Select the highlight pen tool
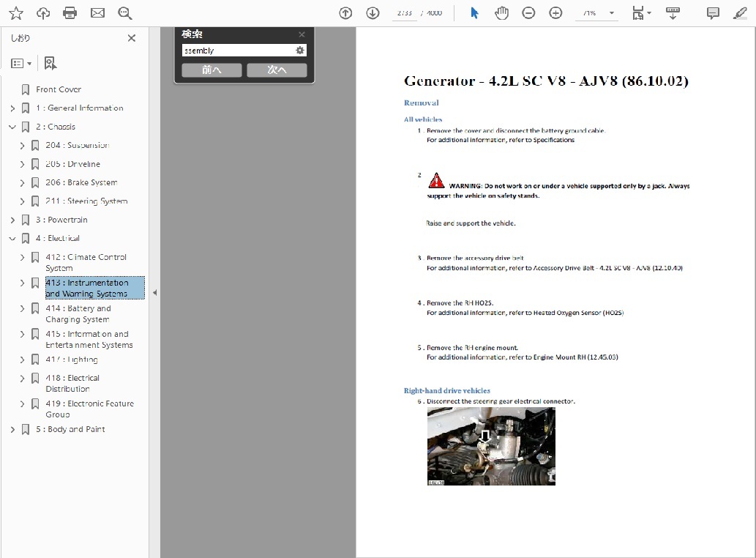The width and height of the screenshot is (756, 558). pyautogui.click(x=740, y=13)
